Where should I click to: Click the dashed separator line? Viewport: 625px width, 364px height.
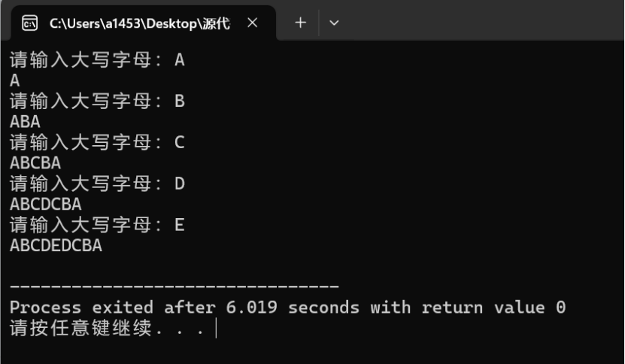tap(174, 287)
